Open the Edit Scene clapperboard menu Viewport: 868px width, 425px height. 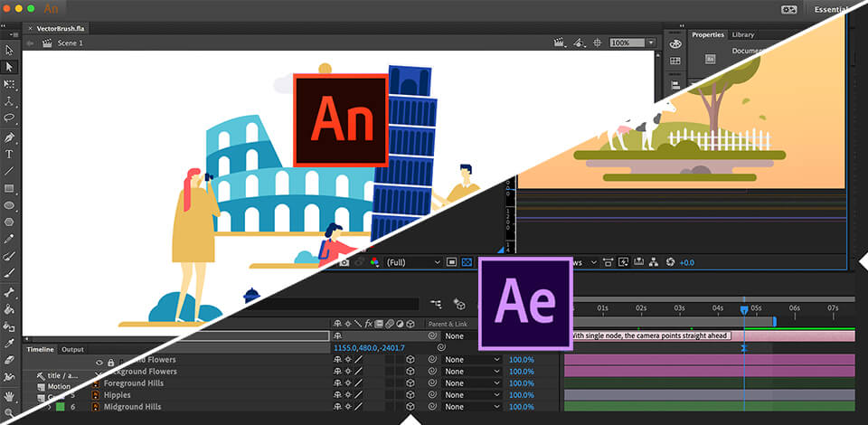pos(560,42)
